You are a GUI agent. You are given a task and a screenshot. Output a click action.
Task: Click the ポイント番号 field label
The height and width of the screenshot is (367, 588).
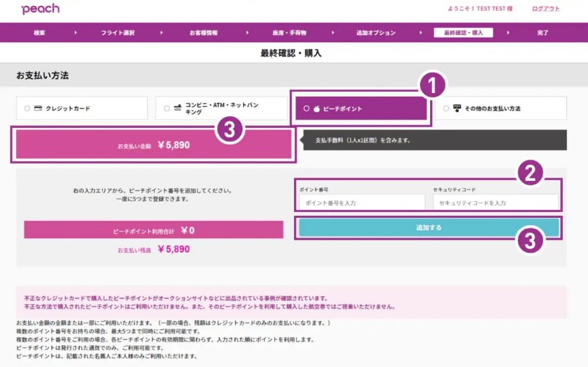point(314,189)
